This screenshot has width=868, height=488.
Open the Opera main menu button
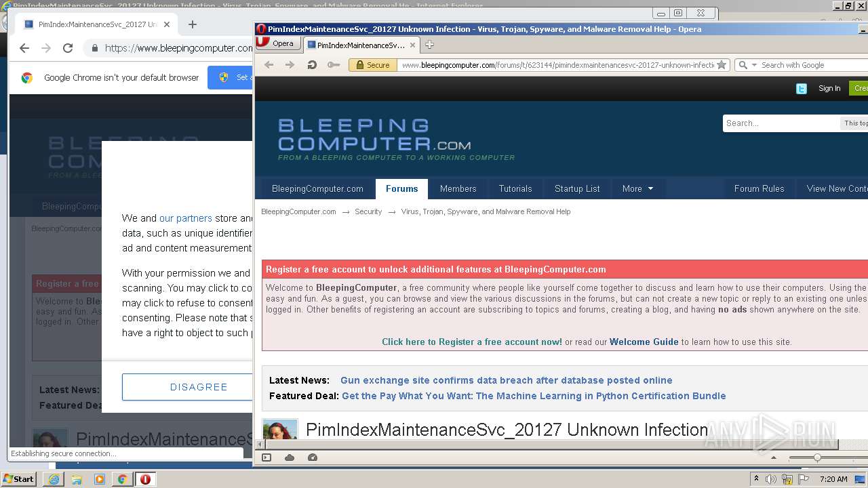[x=279, y=43]
